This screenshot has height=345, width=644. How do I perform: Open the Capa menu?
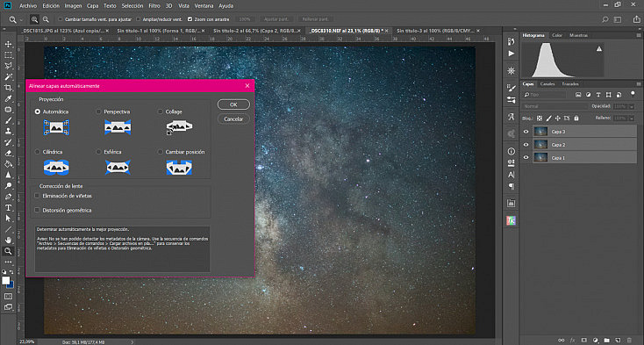[93, 6]
